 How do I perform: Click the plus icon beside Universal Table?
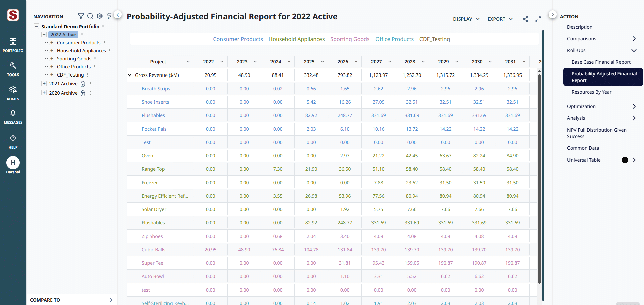point(625,160)
